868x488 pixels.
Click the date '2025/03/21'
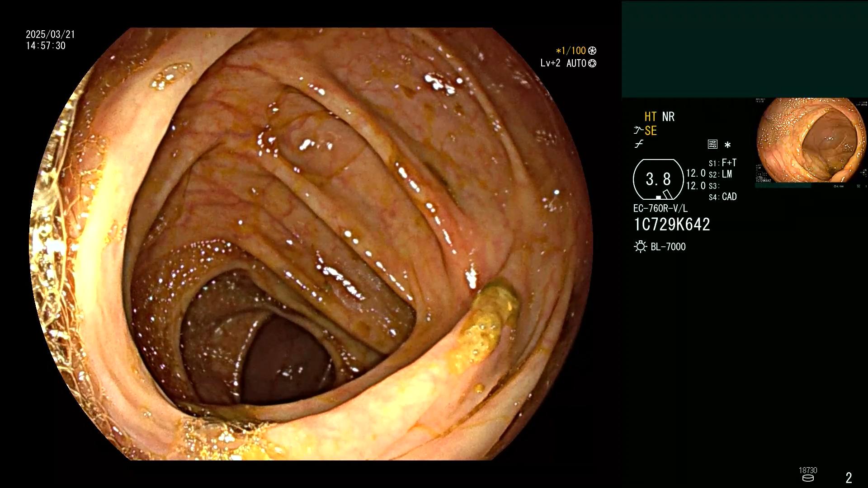(50, 34)
